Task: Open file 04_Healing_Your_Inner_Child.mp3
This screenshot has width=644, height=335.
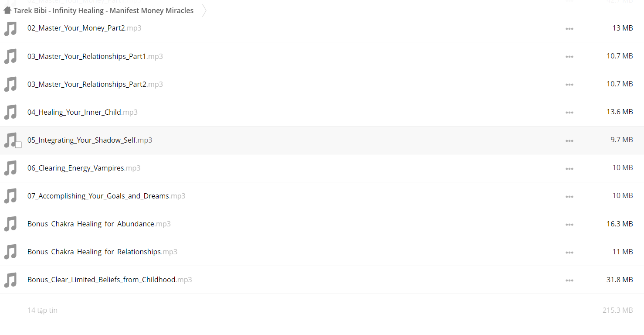Action: click(82, 112)
